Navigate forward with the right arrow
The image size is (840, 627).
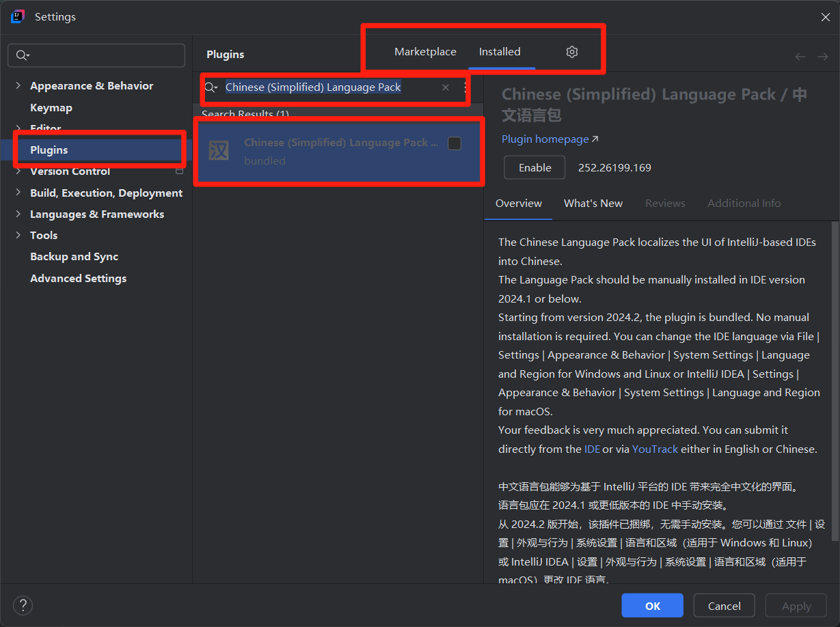822,57
